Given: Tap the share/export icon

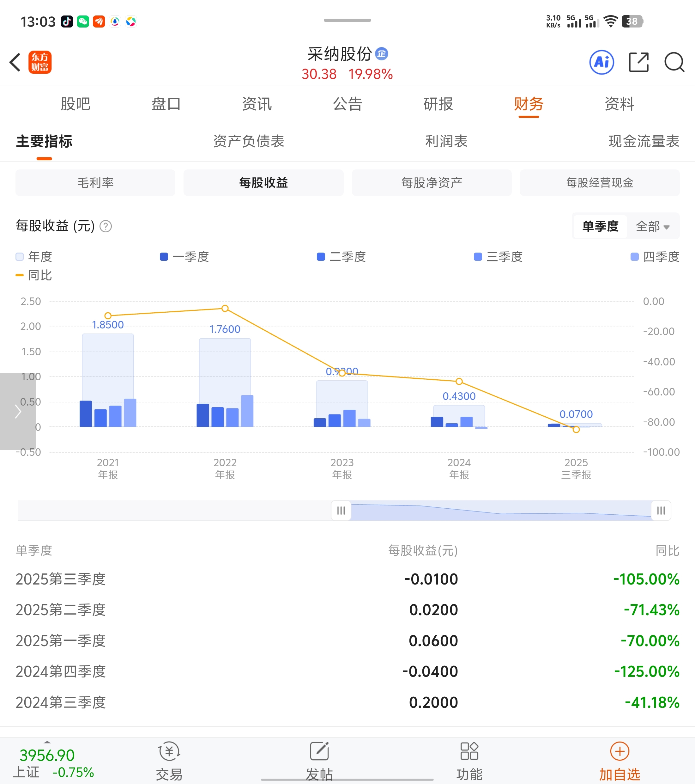Looking at the screenshot, I should (638, 62).
